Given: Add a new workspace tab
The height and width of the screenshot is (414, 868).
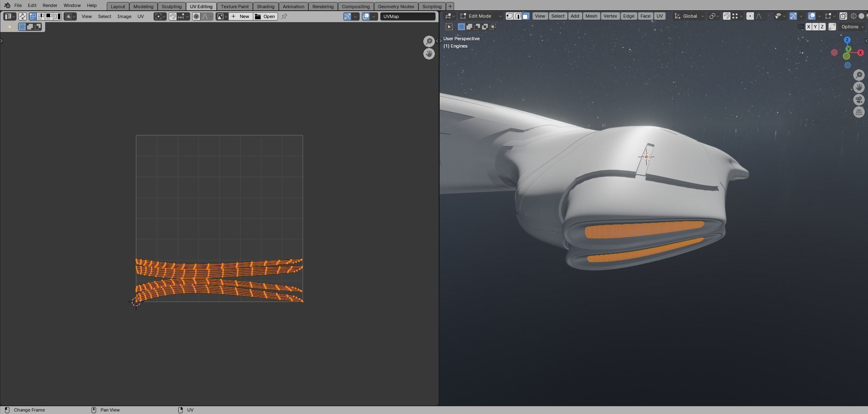Looking at the screenshot, I should (x=450, y=6).
